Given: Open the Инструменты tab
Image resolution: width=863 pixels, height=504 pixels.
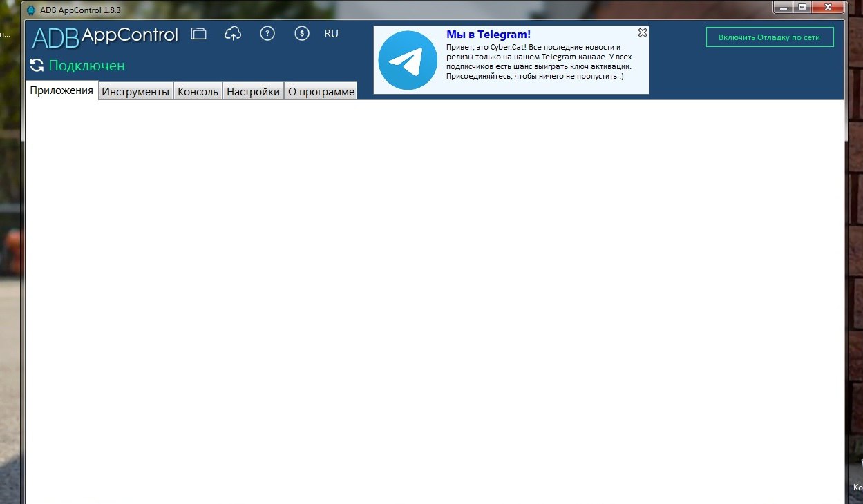Looking at the screenshot, I should pyautogui.click(x=135, y=91).
